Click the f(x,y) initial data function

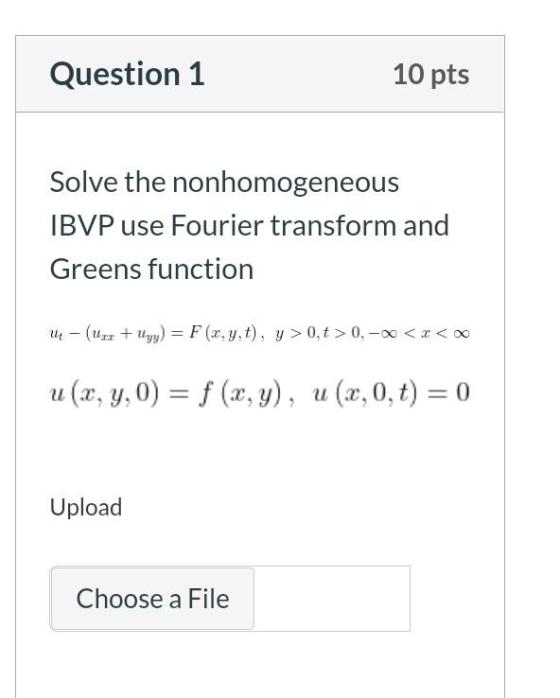tap(240, 394)
